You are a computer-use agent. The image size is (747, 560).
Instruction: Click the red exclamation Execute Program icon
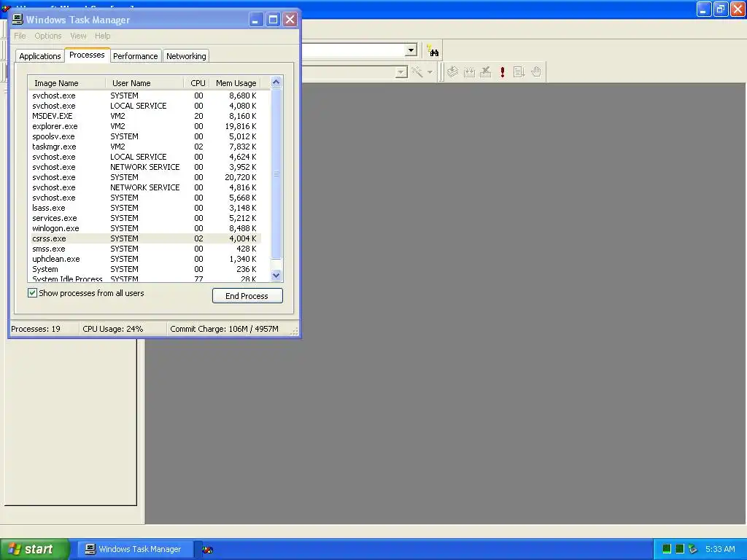pos(502,72)
